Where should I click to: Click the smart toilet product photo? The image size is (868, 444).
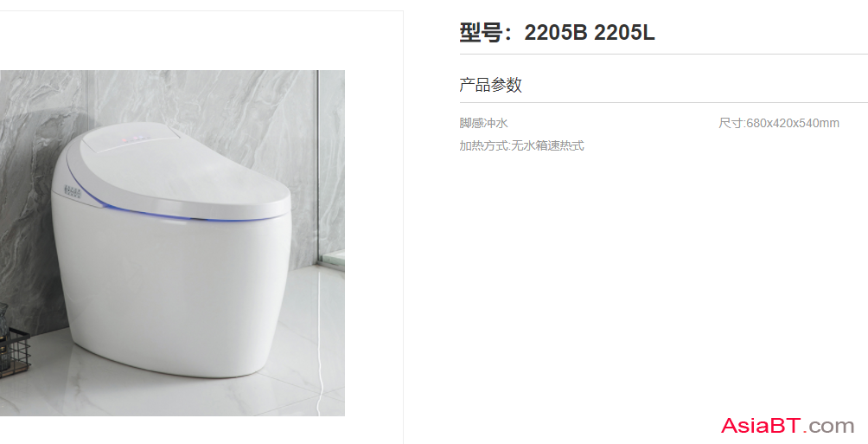click(172, 243)
